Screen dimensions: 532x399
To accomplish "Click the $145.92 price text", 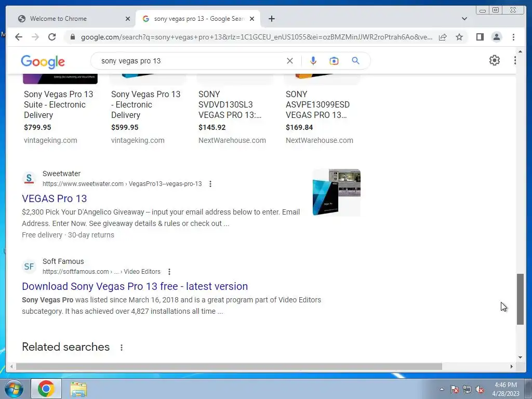I will pyautogui.click(x=212, y=128).
